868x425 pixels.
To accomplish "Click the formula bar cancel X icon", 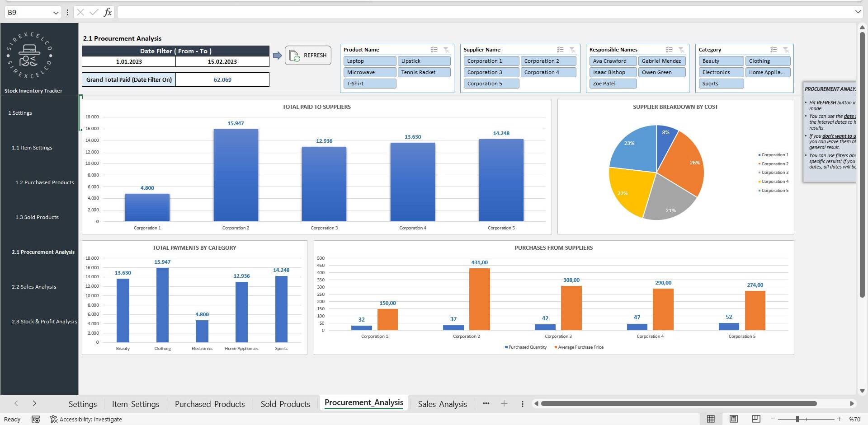I will pyautogui.click(x=80, y=12).
